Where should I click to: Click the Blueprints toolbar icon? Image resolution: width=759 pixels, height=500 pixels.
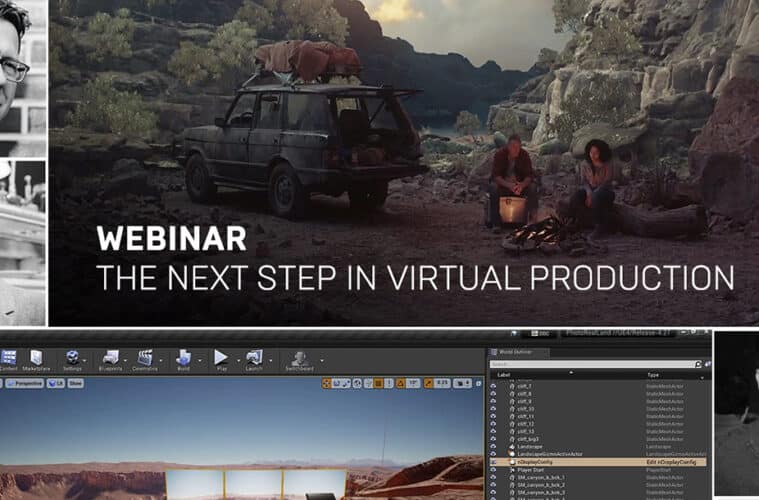coord(110,357)
